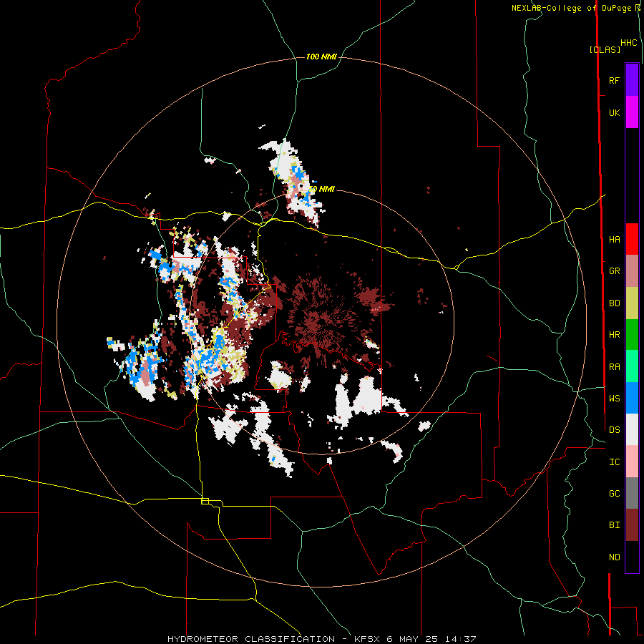Click the Hydrometeor Classification KFSX title caption
The height and width of the screenshot is (644, 644).
point(321,639)
